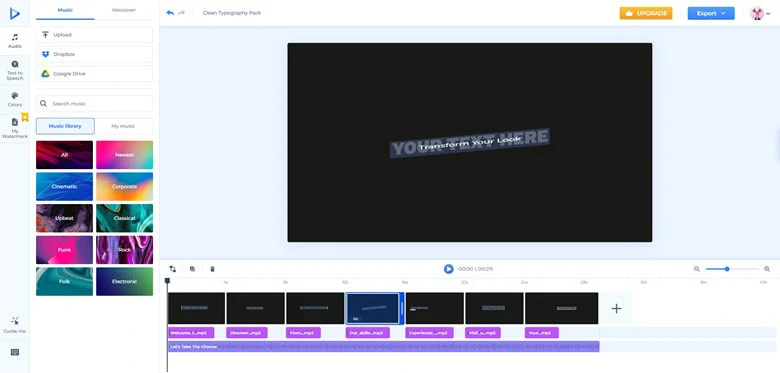The height and width of the screenshot is (373, 780).
Task: Select the Our_skills mp3 voiceover clip
Action: click(368, 333)
